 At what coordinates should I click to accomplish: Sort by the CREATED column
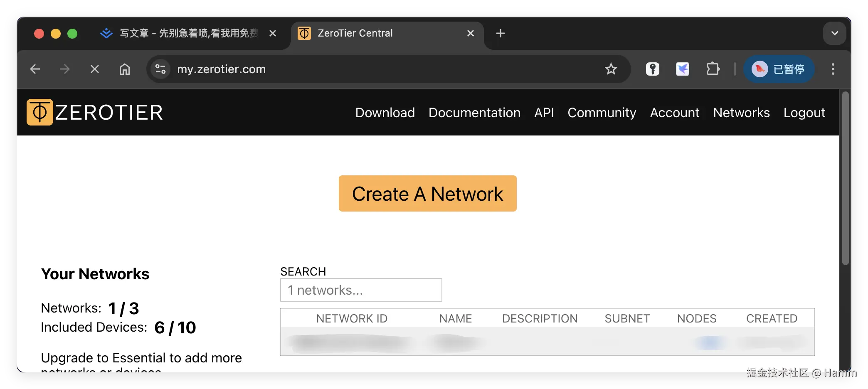tap(772, 318)
